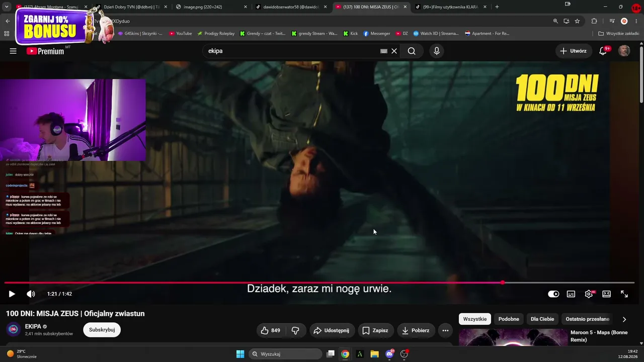Open the Prodigy Roleplay bookmark

216,34
